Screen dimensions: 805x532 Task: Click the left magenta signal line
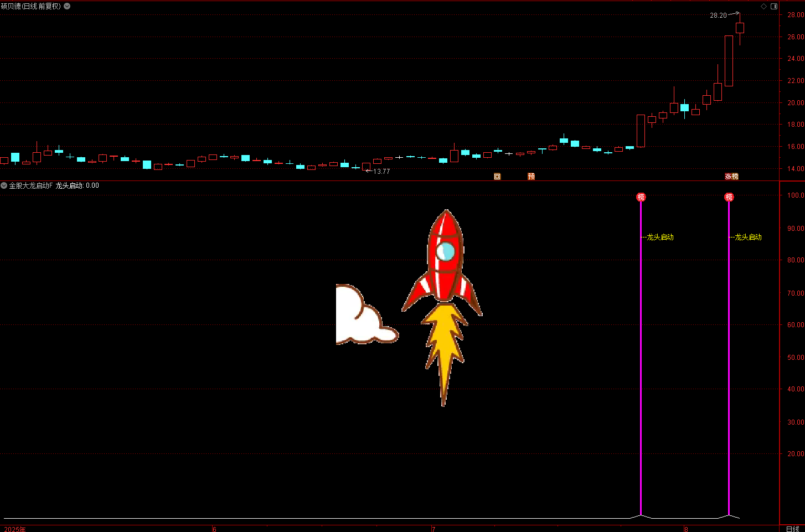pyautogui.click(x=641, y=358)
